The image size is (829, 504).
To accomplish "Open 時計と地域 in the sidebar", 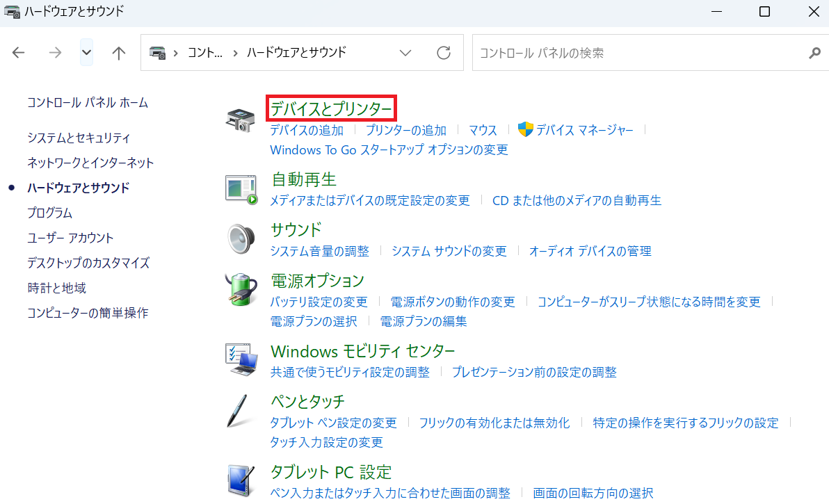I will [x=56, y=288].
